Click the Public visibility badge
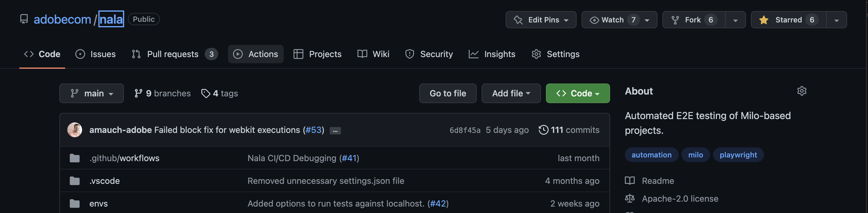Screen dimensions: 868x213 pyautogui.click(x=144, y=19)
